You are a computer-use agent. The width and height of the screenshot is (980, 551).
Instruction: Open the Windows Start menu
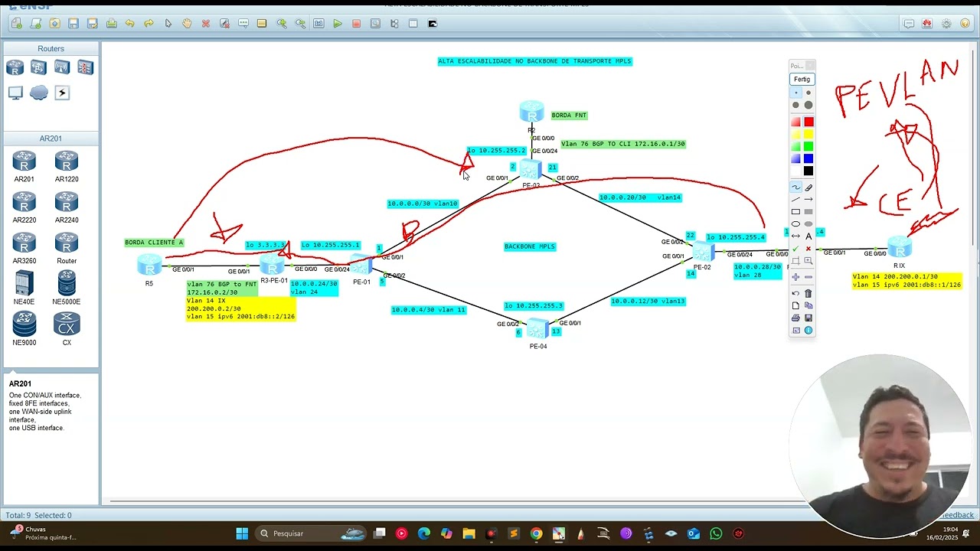pos(242,533)
